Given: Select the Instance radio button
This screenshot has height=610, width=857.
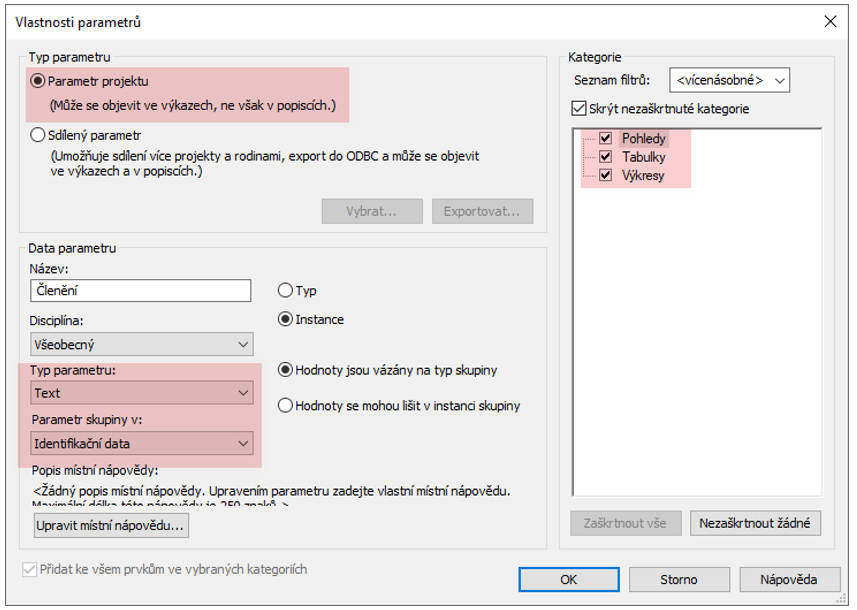Looking at the screenshot, I should pyautogui.click(x=285, y=320).
